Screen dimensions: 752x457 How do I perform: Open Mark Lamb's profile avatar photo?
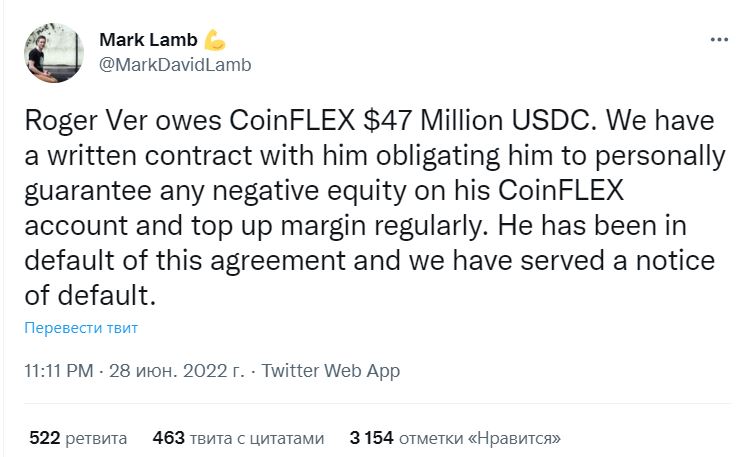point(54,53)
